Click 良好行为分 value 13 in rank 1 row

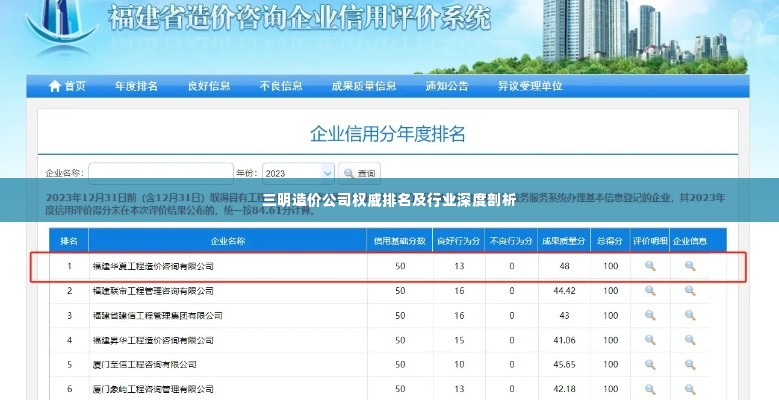click(x=459, y=266)
